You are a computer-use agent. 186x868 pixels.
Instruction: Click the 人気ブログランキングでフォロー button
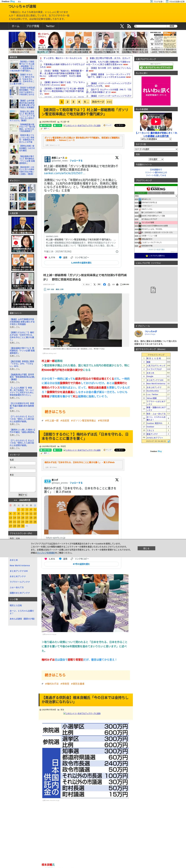[156, 67]
